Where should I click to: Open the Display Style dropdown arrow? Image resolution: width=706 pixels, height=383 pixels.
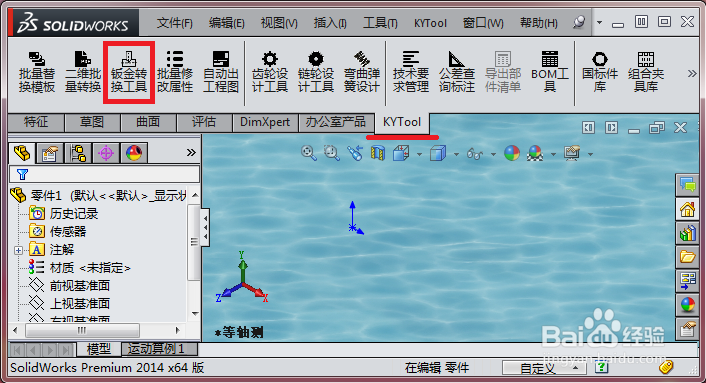pos(456,154)
